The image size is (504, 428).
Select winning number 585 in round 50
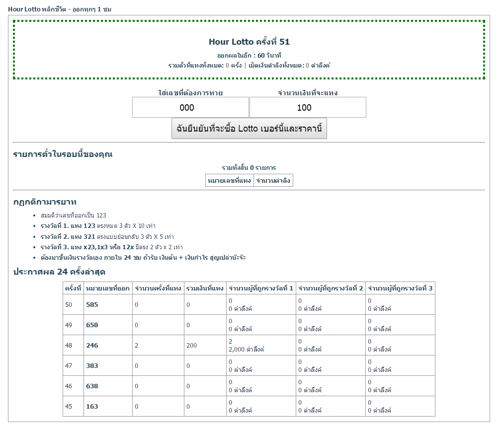coord(92,305)
